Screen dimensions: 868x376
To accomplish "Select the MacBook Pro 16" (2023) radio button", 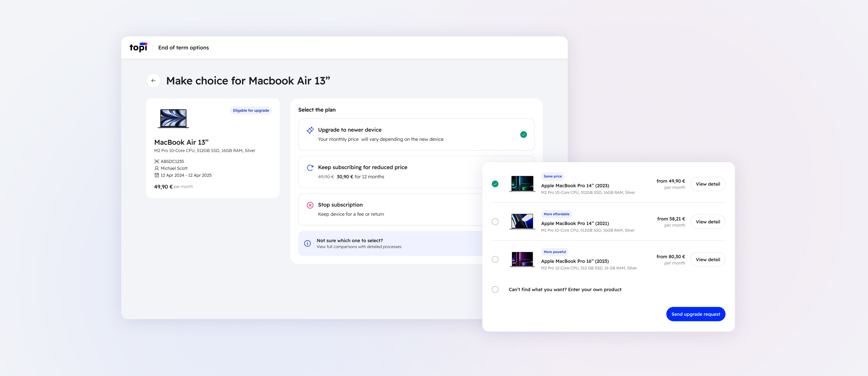I will click(495, 259).
